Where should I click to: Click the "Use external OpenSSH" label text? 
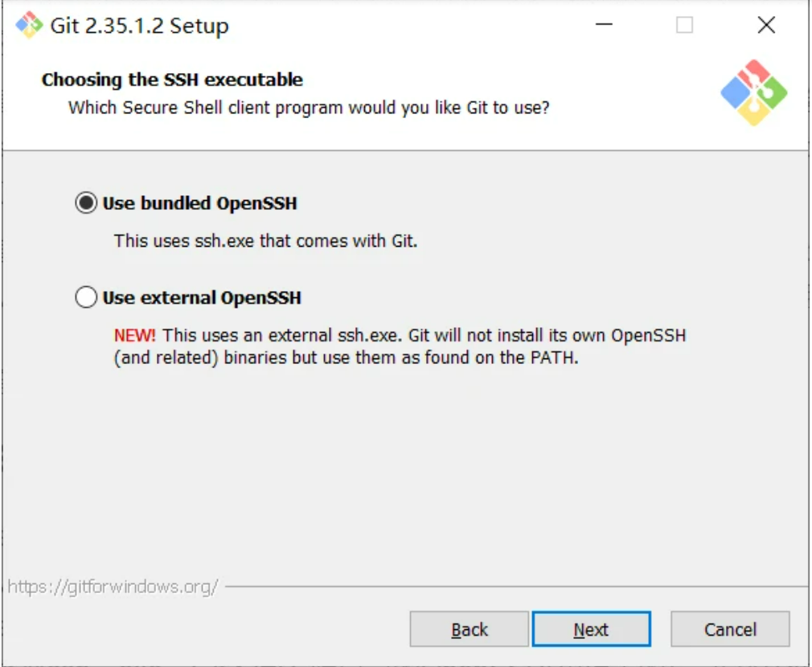(x=202, y=298)
